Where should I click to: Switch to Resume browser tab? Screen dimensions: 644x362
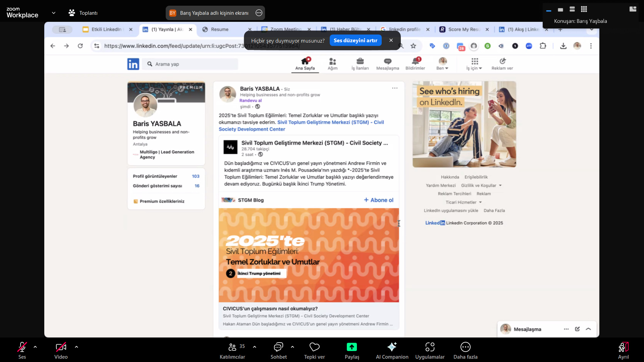220,29
